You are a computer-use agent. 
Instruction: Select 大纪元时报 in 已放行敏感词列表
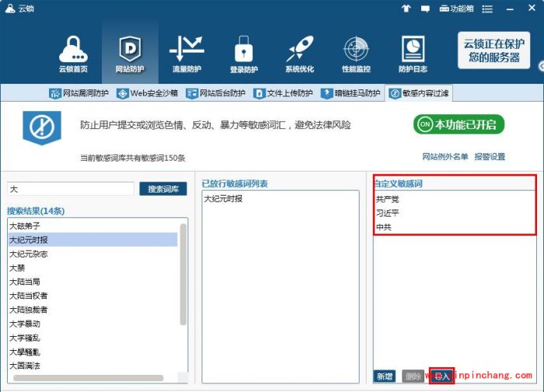(281, 199)
